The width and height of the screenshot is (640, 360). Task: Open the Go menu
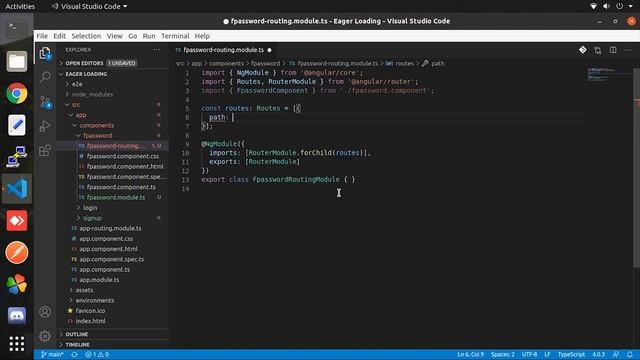(x=133, y=36)
